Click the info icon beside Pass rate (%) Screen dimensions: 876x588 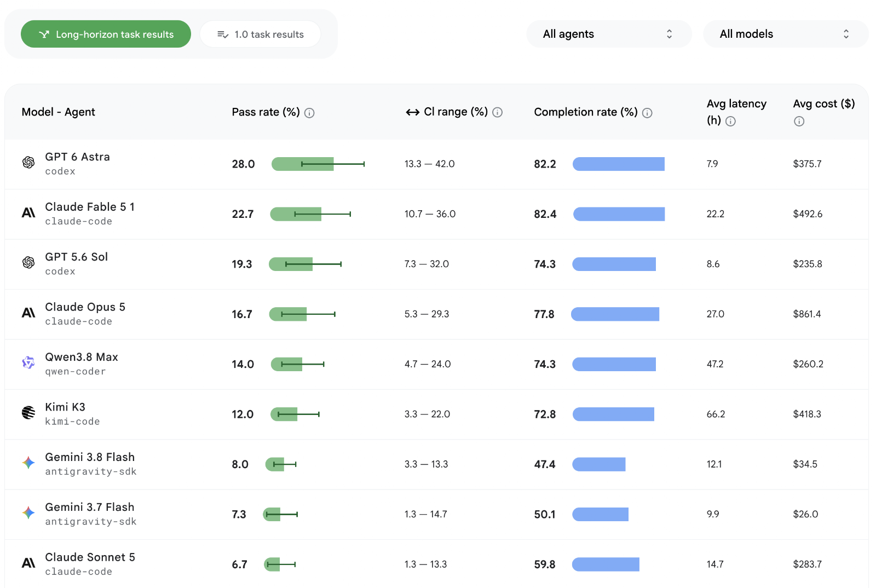[x=309, y=113]
